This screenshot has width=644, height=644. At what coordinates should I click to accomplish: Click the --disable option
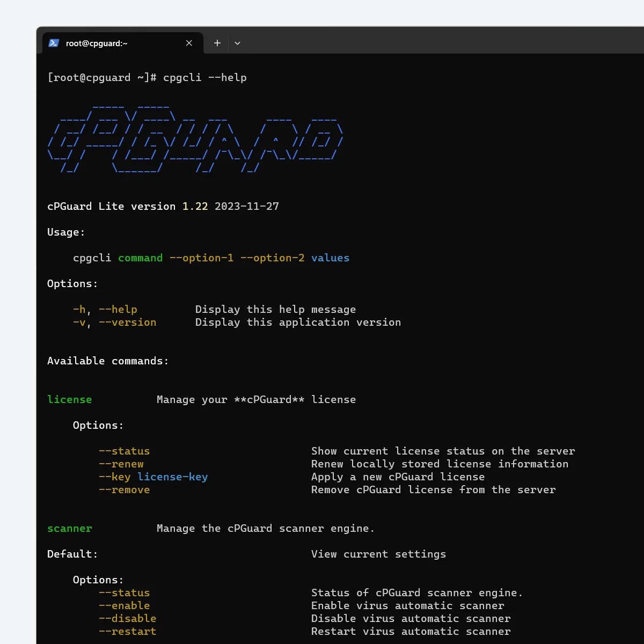tap(127, 618)
